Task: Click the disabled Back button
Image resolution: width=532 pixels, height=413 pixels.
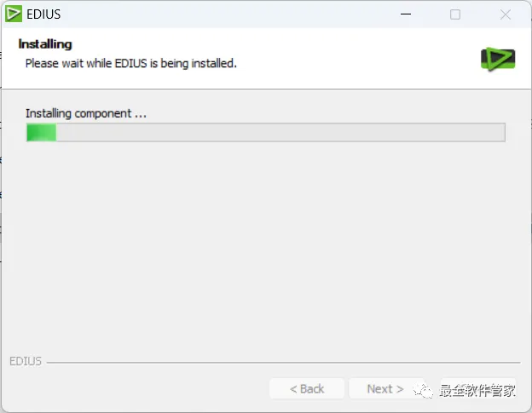Action: click(307, 388)
